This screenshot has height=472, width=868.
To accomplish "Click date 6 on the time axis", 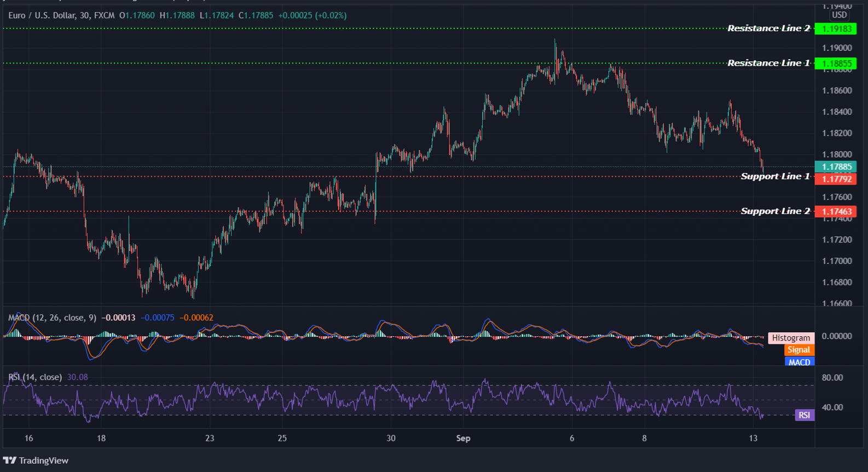I will click(x=572, y=438).
